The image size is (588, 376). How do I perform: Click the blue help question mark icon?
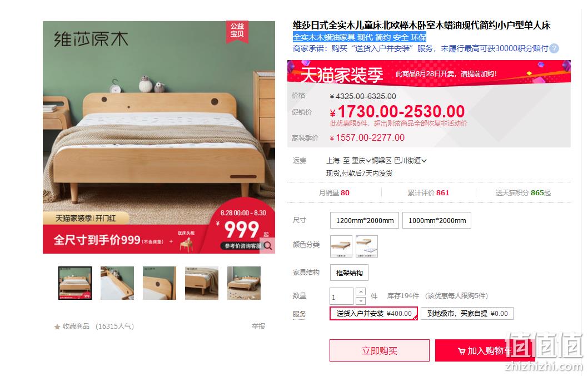[554, 48]
